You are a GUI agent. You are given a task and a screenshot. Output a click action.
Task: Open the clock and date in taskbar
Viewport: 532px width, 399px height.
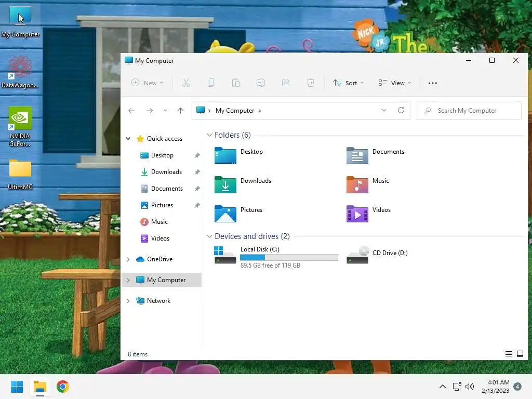tap(495, 387)
